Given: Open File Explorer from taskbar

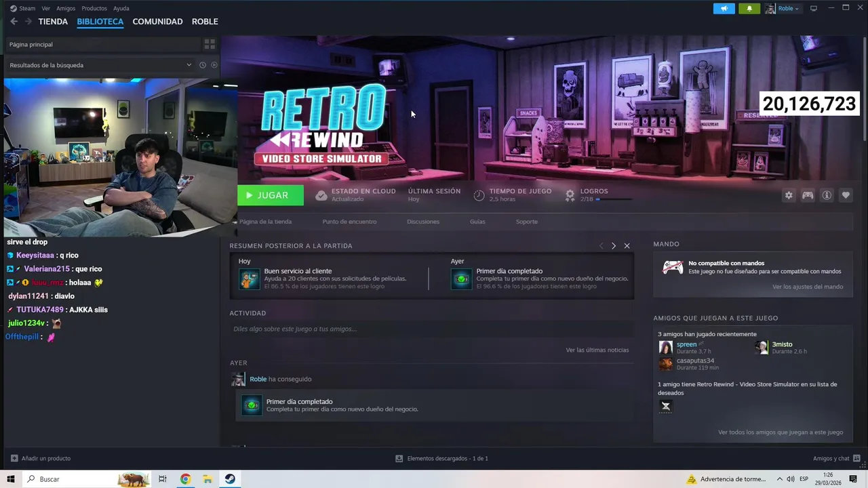Looking at the screenshot, I should coord(208,479).
